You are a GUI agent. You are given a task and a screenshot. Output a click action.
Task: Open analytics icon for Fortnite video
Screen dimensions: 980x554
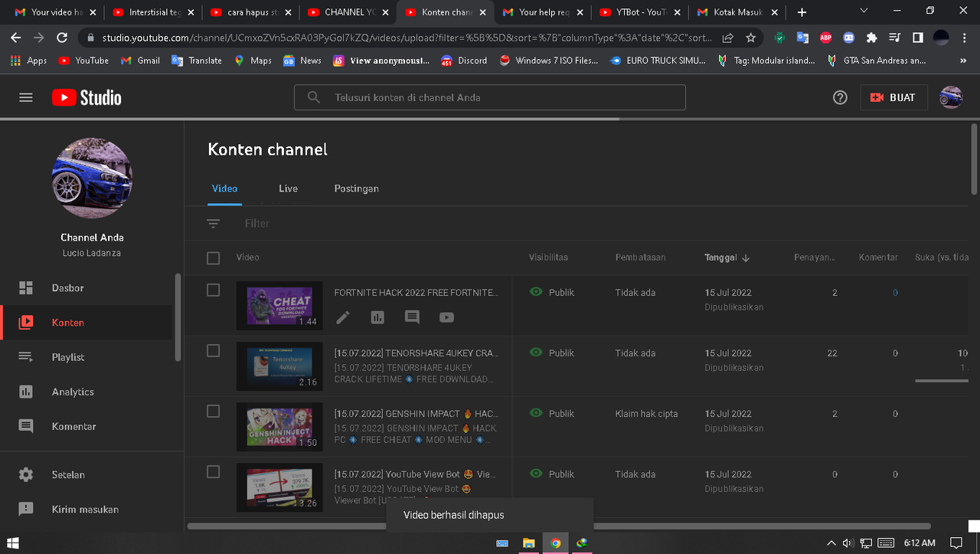tap(377, 317)
